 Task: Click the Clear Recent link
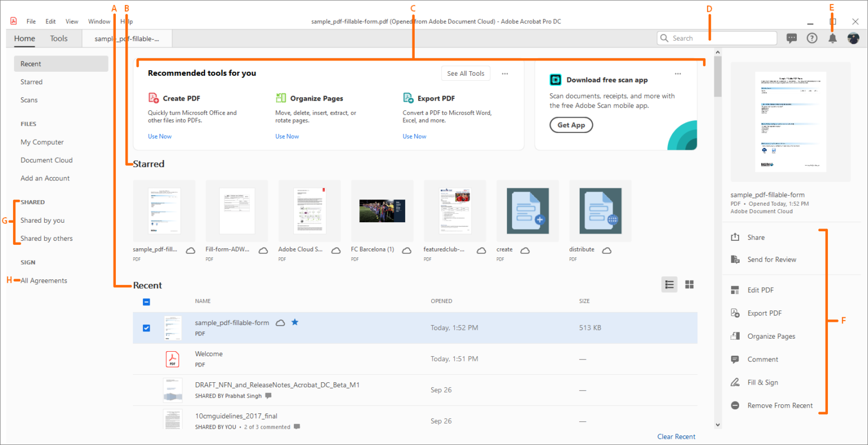[x=676, y=436]
